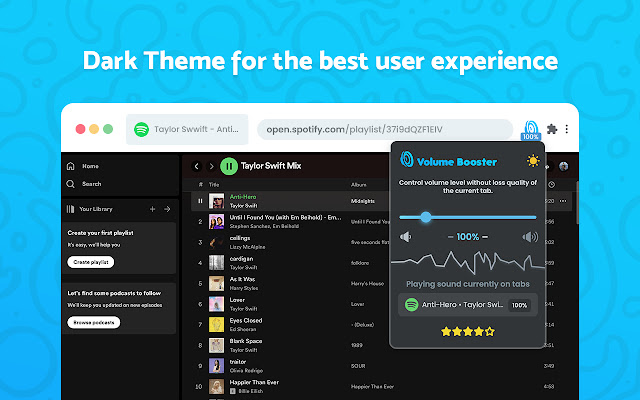Click the low-volume speaker icon
This screenshot has height=400, width=640.
(x=406, y=237)
